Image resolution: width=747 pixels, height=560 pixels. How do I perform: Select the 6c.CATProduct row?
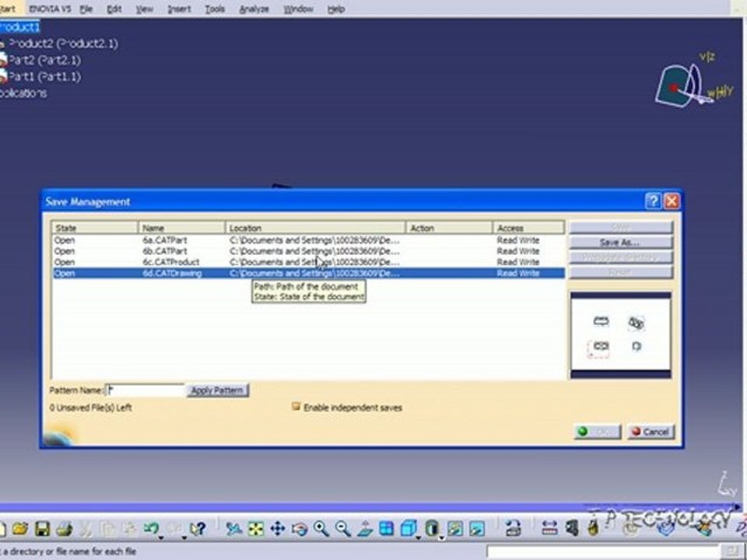308,262
